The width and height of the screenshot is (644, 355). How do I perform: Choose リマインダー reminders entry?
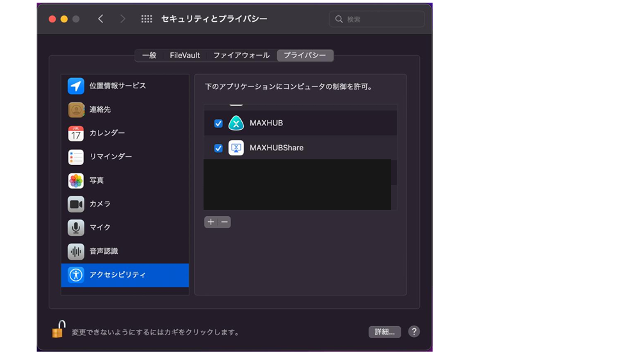click(125, 157)
